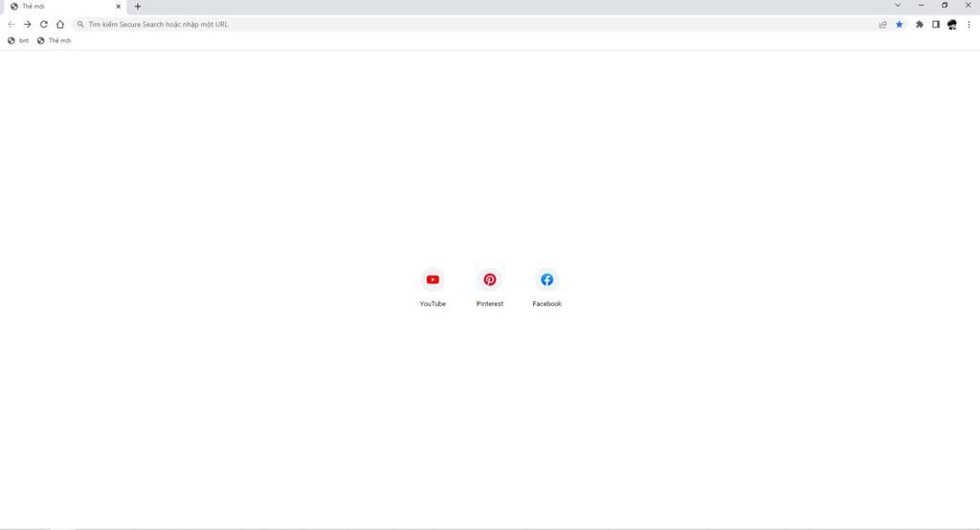Click the search magnifier icon in address bar
The width and height of the screenshot is (980, 530).
(x=80, y=24)
